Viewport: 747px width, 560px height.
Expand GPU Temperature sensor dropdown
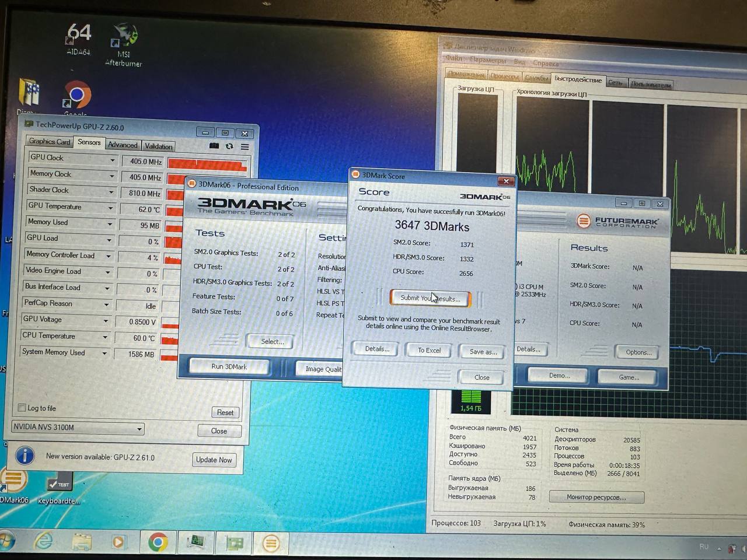(110, 208)
